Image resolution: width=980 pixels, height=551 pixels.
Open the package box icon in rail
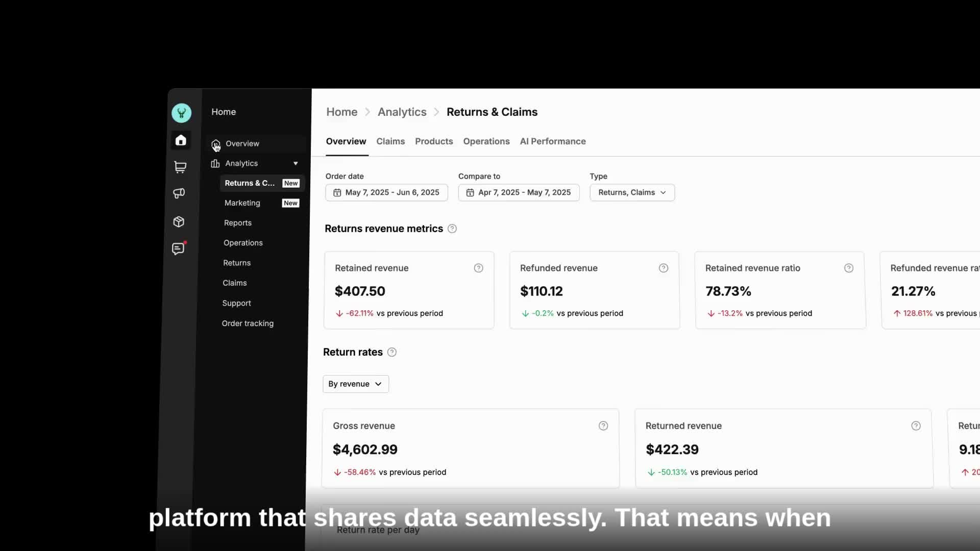tap(179, 221)
